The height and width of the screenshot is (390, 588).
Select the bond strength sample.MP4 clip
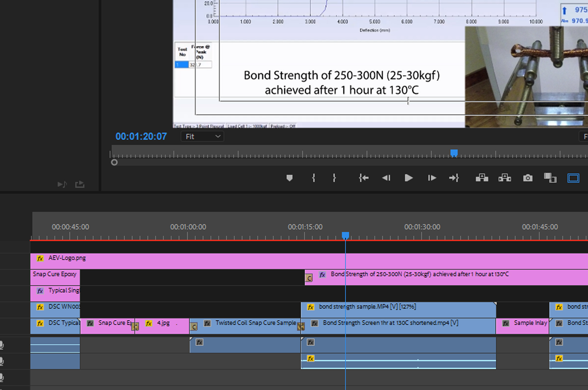(398, 310)
